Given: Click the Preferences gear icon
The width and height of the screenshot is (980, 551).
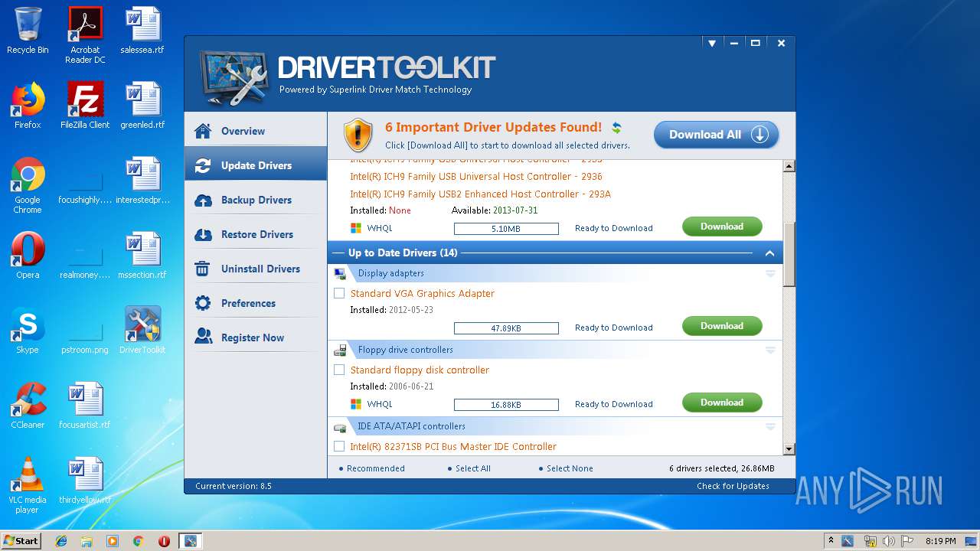Looking at the screenshot, I should pos(203,303).
